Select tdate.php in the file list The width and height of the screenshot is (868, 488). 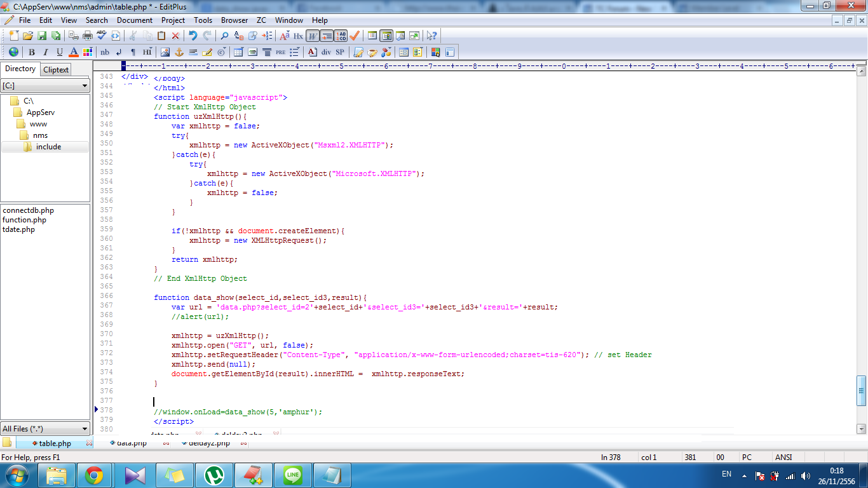(18, 229)
